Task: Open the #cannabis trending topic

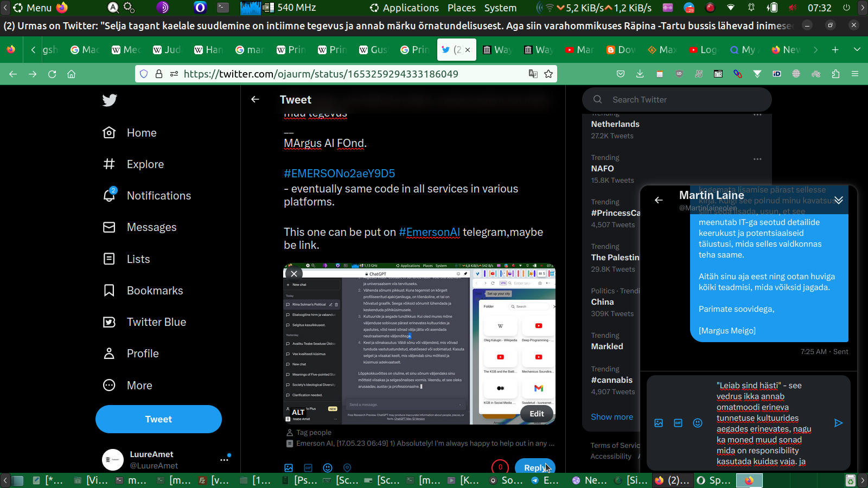Action: click(x=612, y=380)
